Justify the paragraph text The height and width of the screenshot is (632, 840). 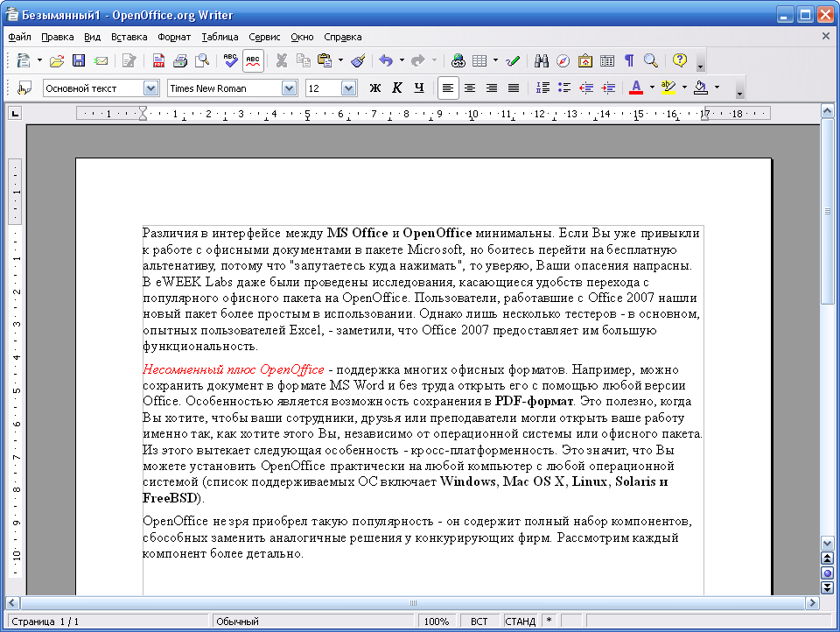(514, 88)
